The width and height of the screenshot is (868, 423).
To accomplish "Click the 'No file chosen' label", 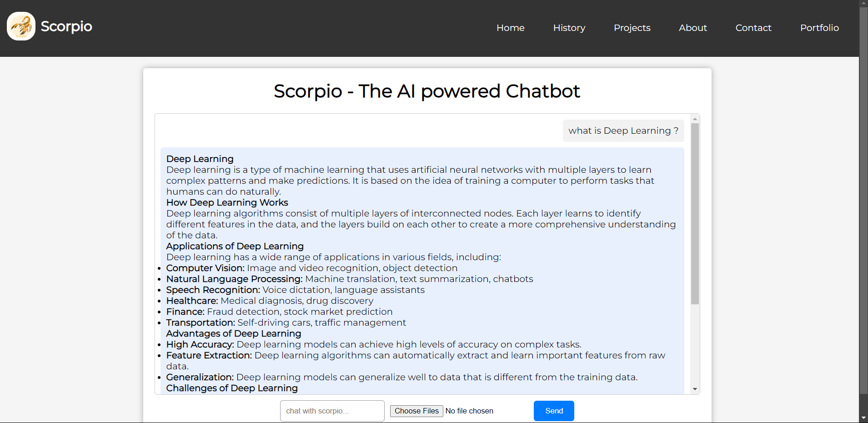I will coord(469,411).
